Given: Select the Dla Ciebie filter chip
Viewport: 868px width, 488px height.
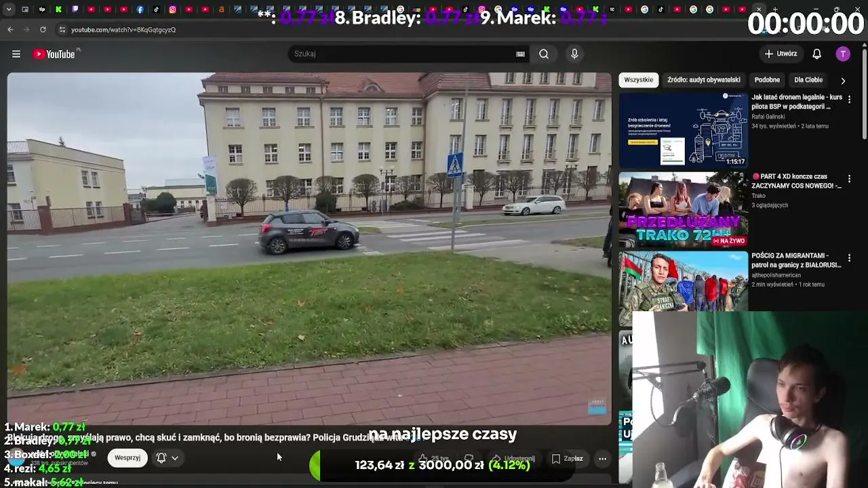Looking at the screenshot, I should pos(808,80).
